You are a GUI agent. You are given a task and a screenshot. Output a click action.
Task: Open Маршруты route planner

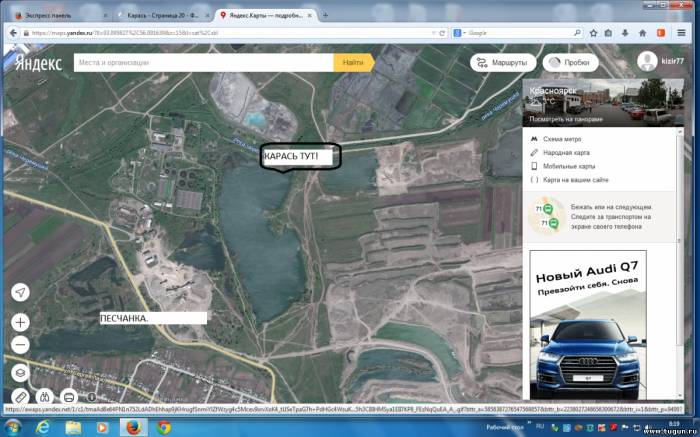click(x=503, y=62)
